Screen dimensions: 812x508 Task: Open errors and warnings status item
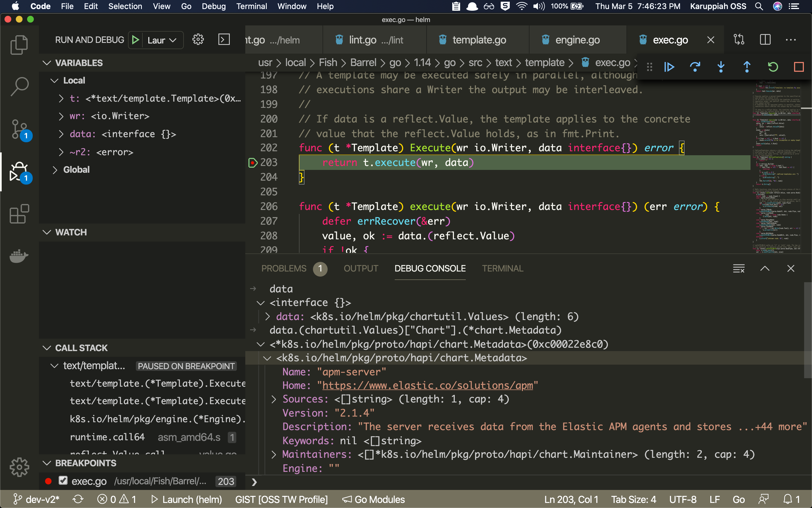[x=117, y=500]
